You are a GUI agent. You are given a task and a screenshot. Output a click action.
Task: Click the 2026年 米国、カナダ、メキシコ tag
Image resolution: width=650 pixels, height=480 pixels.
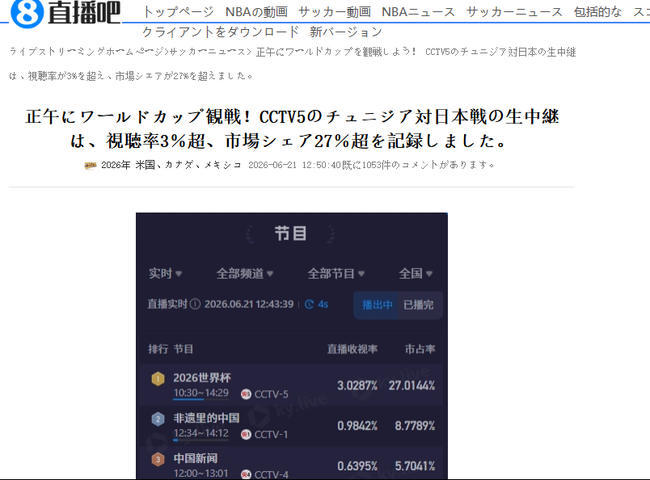coord(171,165)
